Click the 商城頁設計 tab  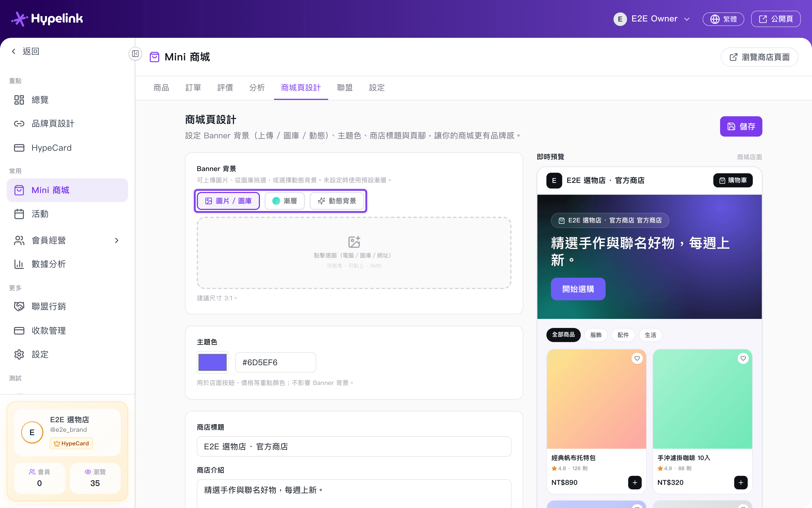(301, 88)
